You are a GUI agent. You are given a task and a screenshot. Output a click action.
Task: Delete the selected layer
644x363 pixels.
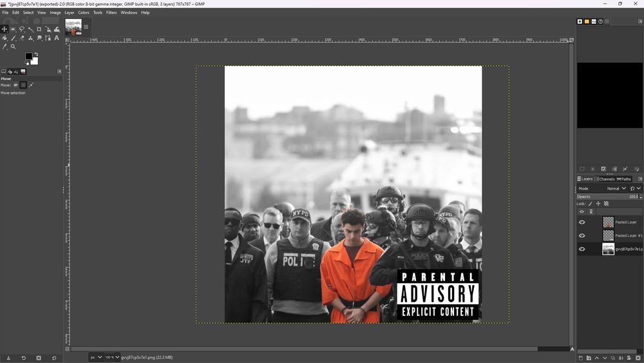[638, 358]
